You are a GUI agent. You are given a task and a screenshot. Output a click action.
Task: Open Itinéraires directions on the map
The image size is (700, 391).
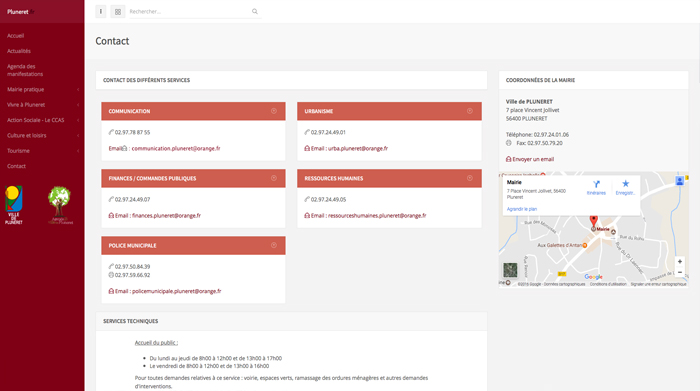[596, 188]
